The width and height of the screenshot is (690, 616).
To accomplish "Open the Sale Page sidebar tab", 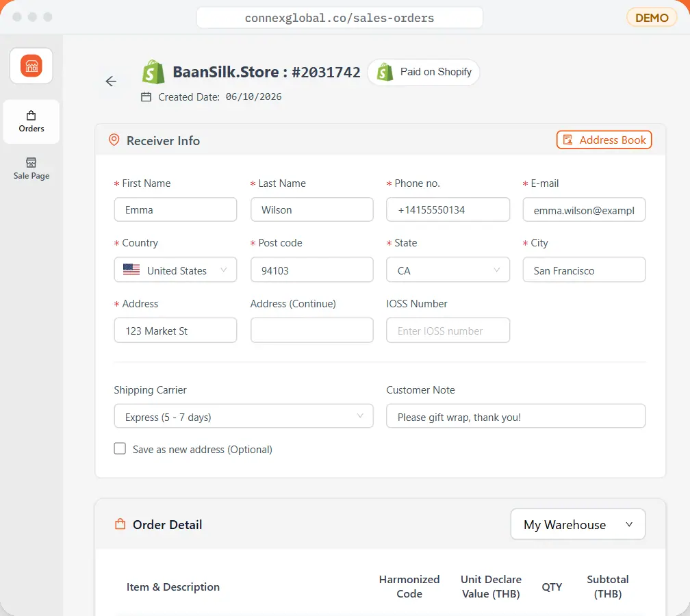I will [x=31, y=169].
